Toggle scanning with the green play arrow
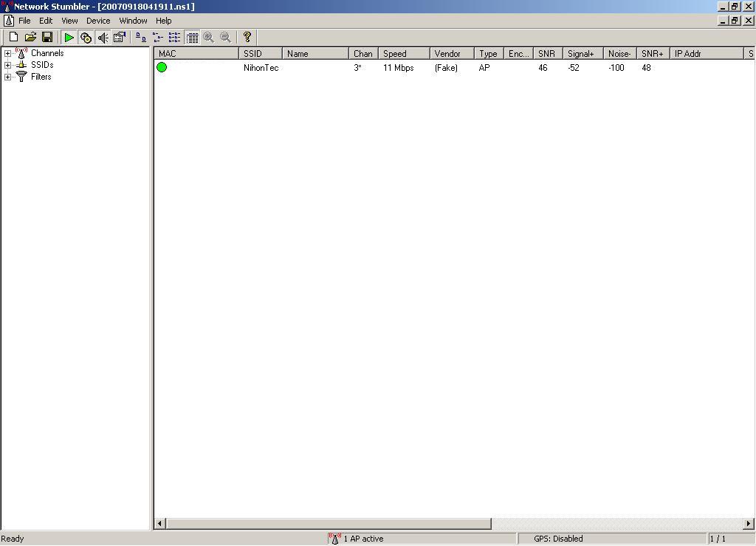 pos(69,37)
